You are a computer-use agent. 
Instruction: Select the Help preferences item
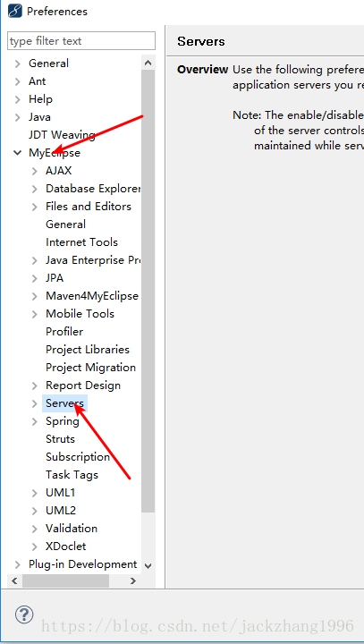[40, 99]
